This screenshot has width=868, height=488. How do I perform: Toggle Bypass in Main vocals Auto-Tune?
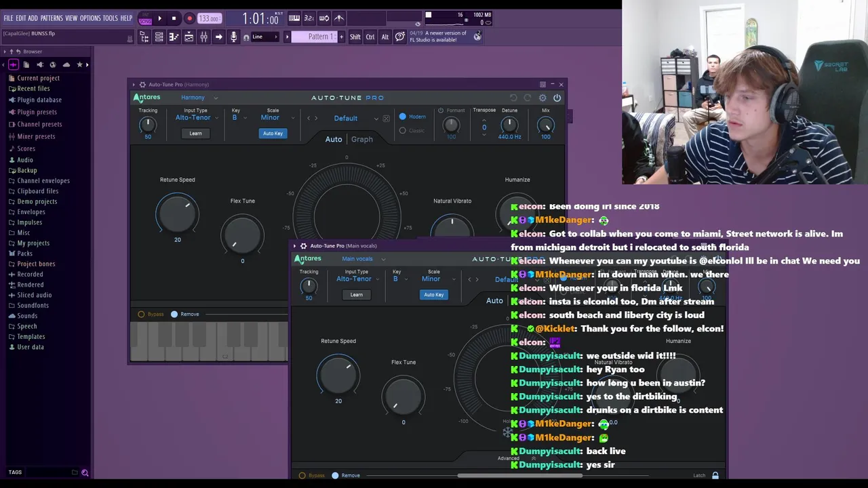coord(302,475)
